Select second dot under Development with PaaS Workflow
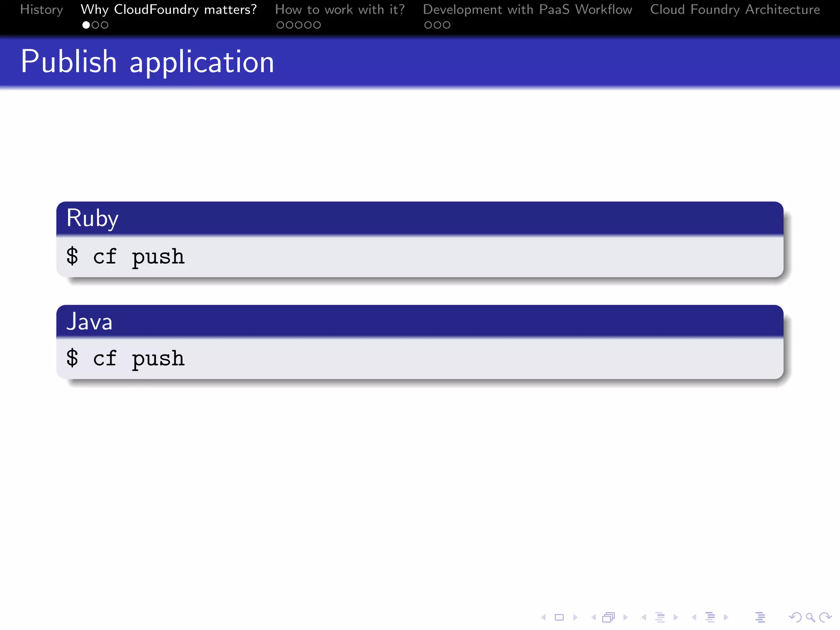This screenshot has height=630, width=840. pos(437,25)
